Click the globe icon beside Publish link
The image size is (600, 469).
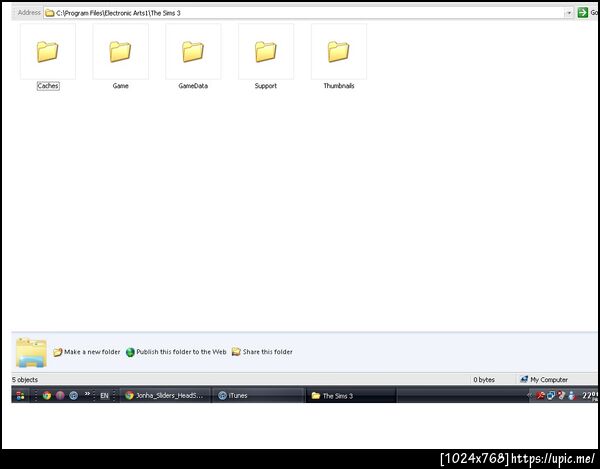(130, 352)
